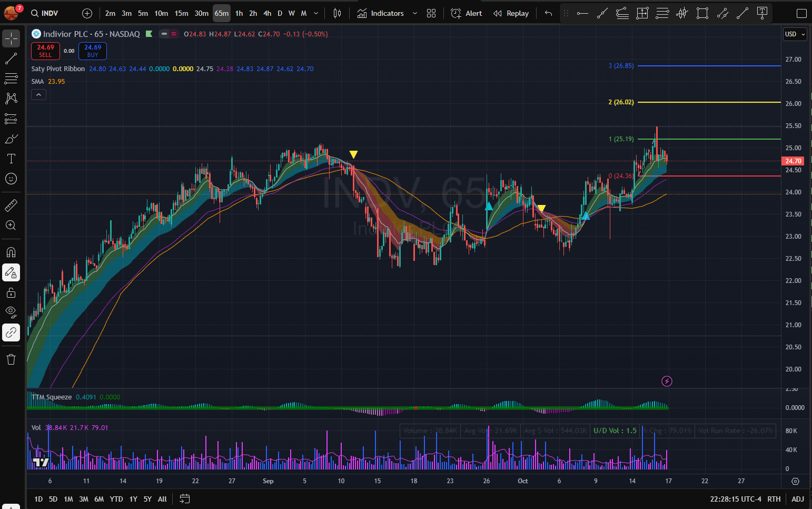Open the timezone menu 22:28:15 UTC-4
The image size is (812, 509).
(736, 499)
